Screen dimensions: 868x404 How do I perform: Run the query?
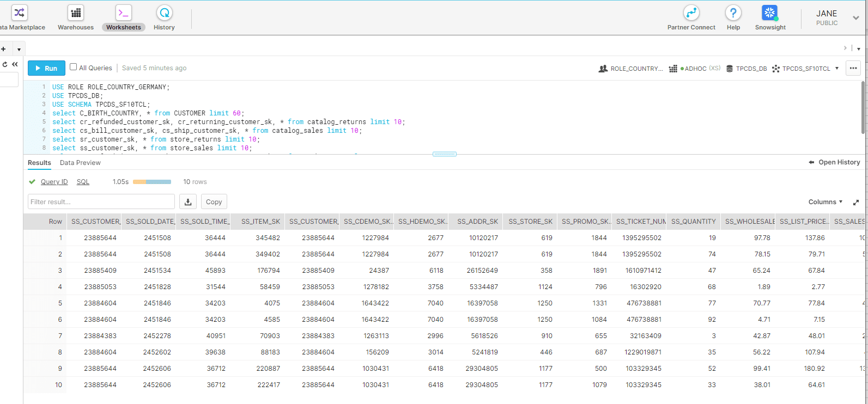pyautogui.click(x=46, y=68)
